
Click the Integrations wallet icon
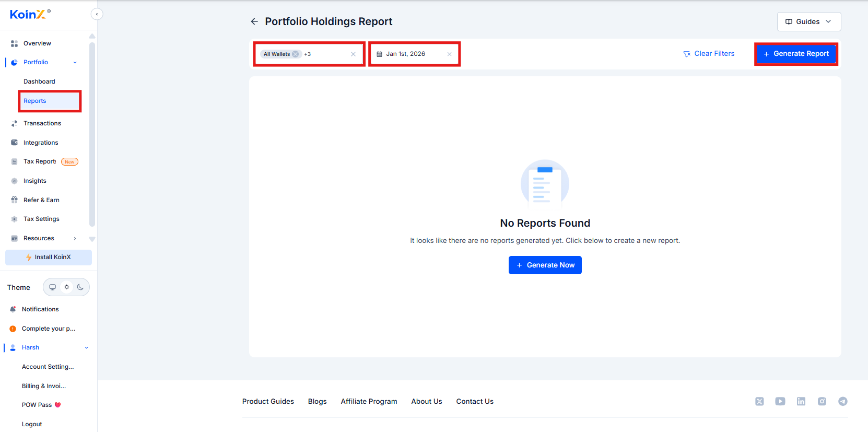click(14, 143)
